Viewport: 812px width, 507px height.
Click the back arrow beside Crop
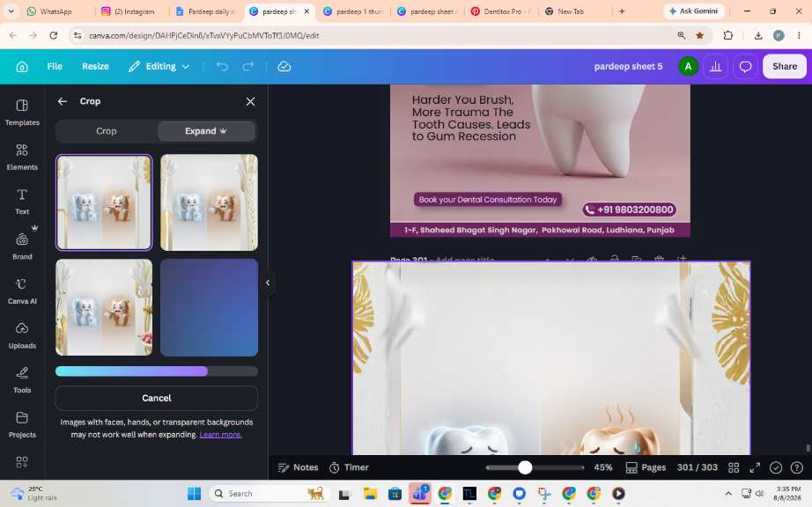[x=63, y=101]
